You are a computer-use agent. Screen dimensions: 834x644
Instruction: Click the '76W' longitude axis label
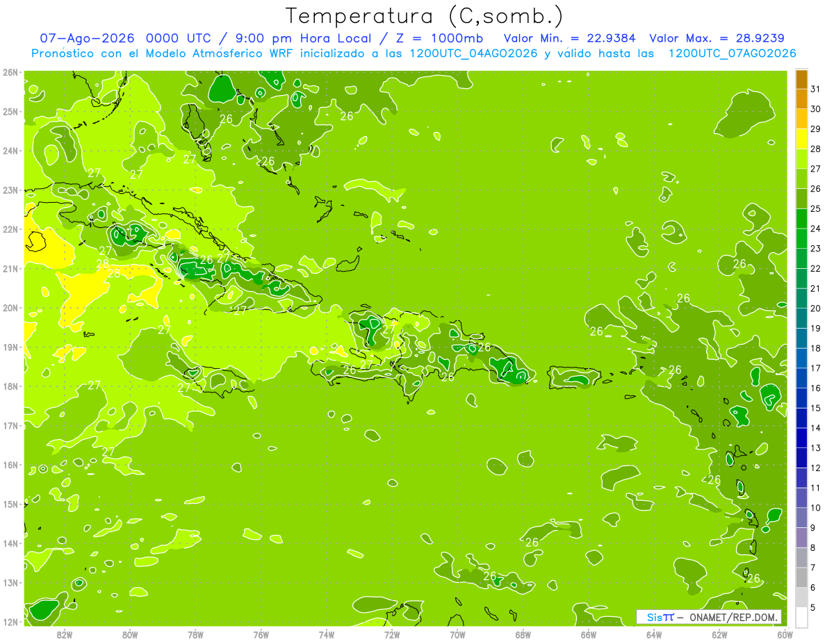pyautogui.click(x=261, y=634)
